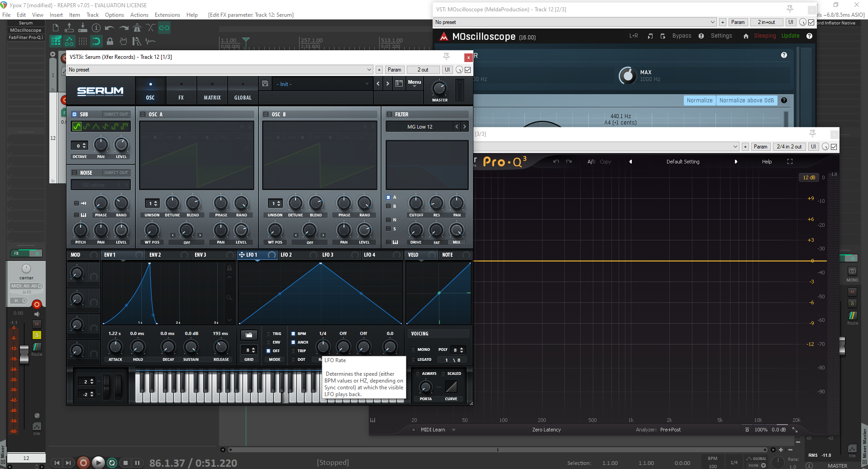Toggle the envelope points link icon

tap(69, 42)
